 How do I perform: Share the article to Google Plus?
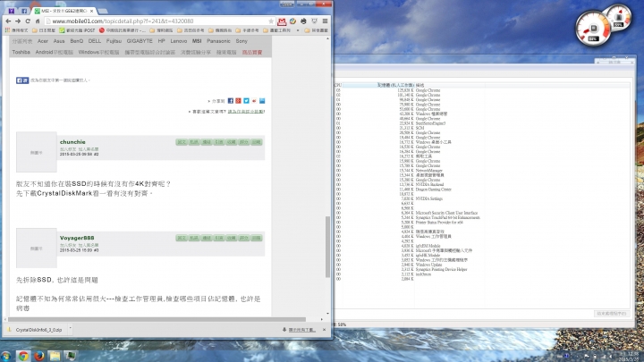click(238, 100)
